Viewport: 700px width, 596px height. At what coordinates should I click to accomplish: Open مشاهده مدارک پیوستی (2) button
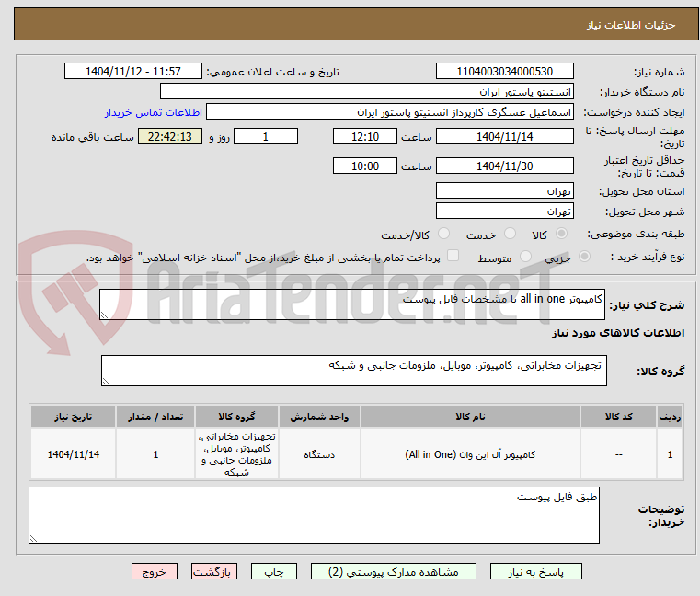coord(394,571)
